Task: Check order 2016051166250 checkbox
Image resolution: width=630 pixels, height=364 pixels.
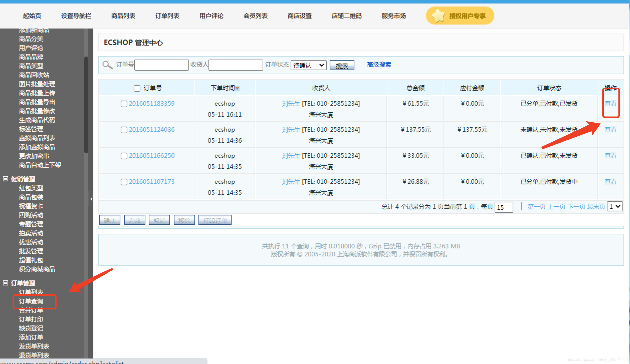Action: click(124, 156)
